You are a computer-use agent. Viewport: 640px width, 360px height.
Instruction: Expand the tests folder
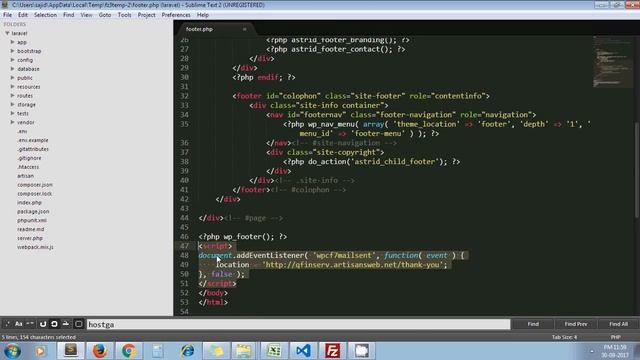tap(13, 113)
